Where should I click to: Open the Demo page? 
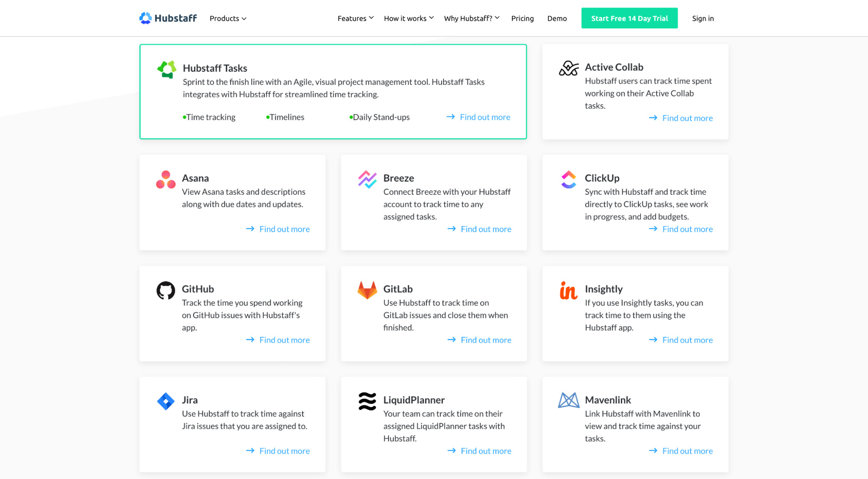(x=557, y=18)
